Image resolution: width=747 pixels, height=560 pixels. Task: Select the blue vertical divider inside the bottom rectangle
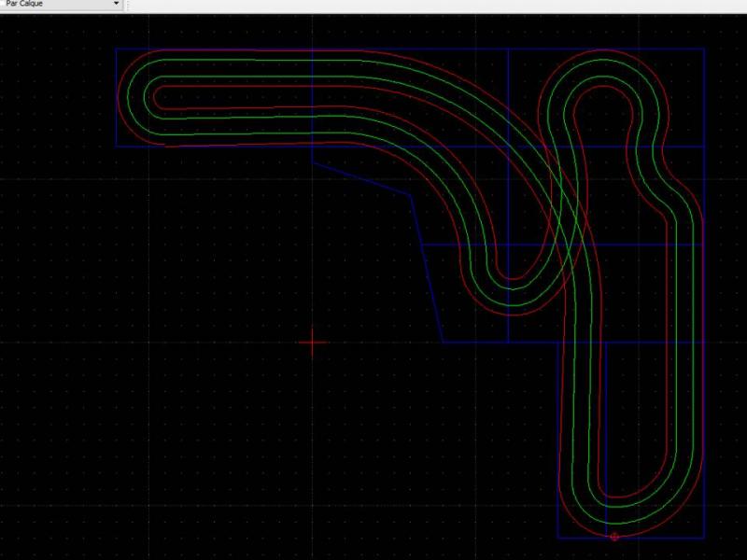tap(607, 439)
